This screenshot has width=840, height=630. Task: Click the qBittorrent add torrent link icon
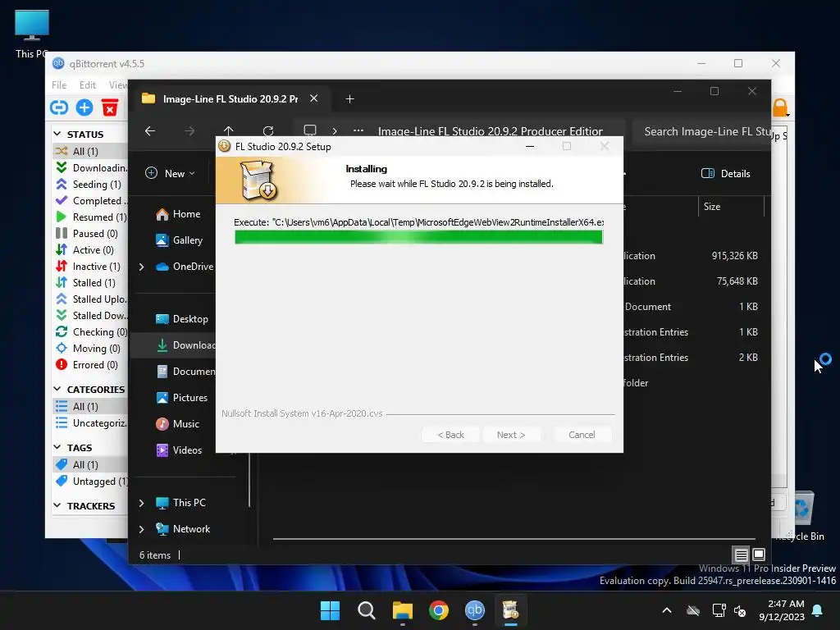tap(59, 107)
